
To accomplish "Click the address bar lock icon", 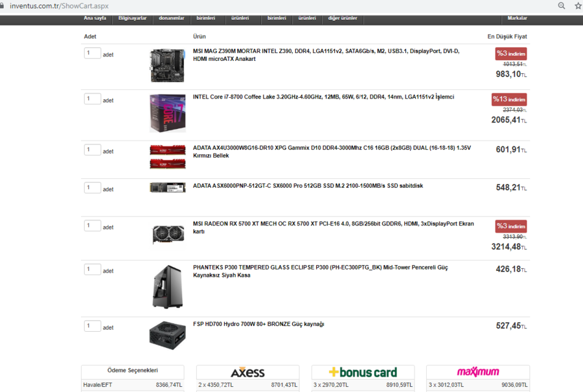I will (x=2, y=6).
